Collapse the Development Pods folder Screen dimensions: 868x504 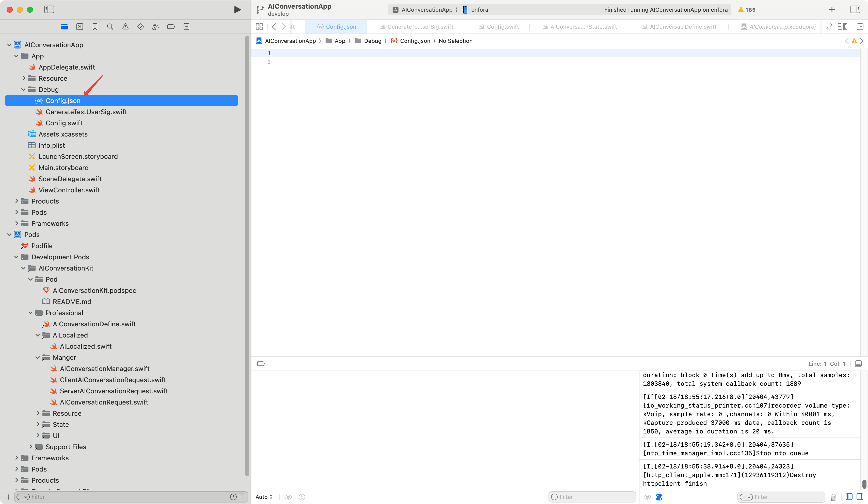click(16, 257)
